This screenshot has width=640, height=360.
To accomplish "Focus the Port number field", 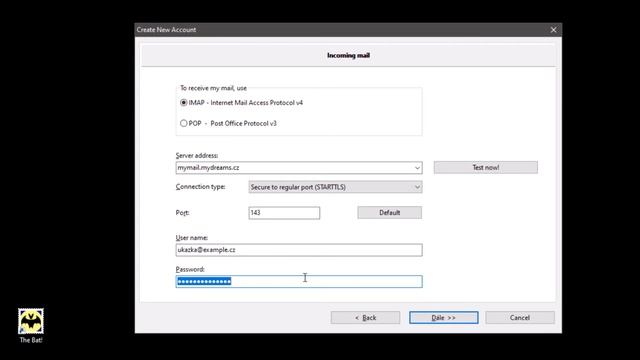I will point(284,213).
